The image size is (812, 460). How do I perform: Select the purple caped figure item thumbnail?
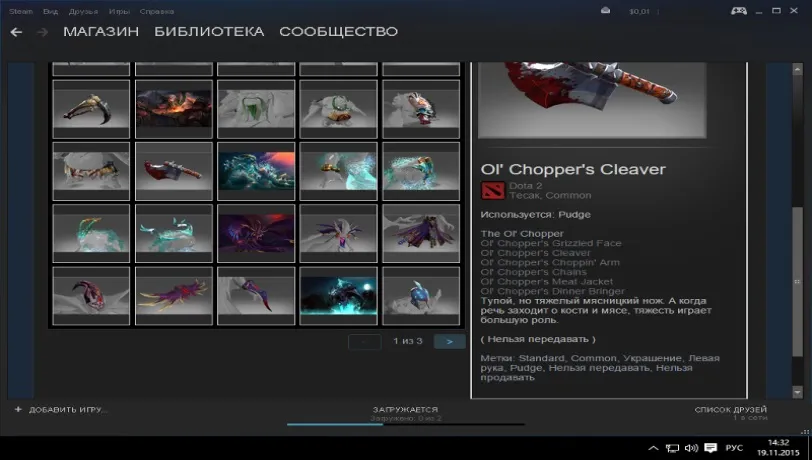(421, 233)
